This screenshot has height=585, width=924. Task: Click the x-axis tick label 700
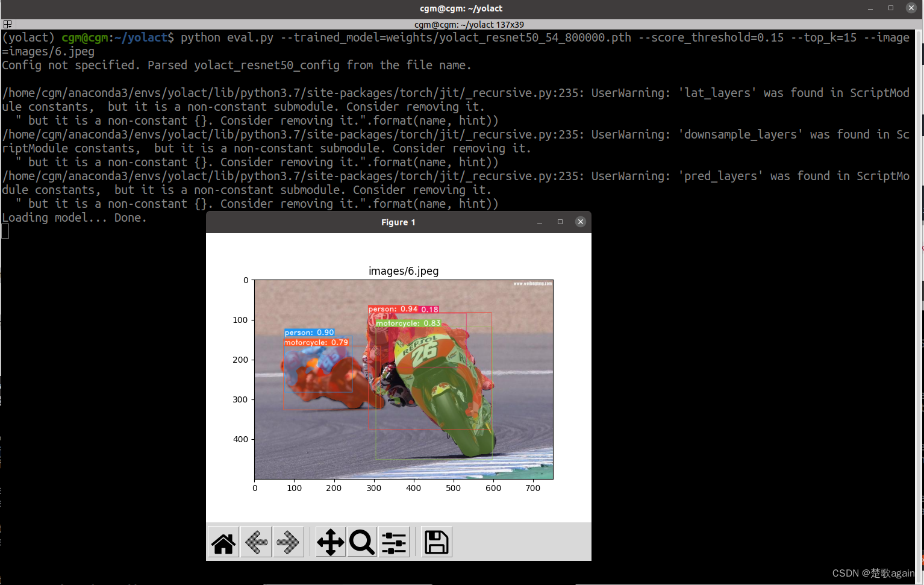tap(533, 488)
